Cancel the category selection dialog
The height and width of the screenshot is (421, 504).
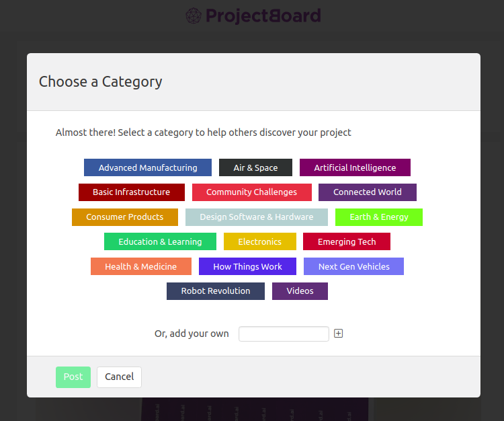119,377
